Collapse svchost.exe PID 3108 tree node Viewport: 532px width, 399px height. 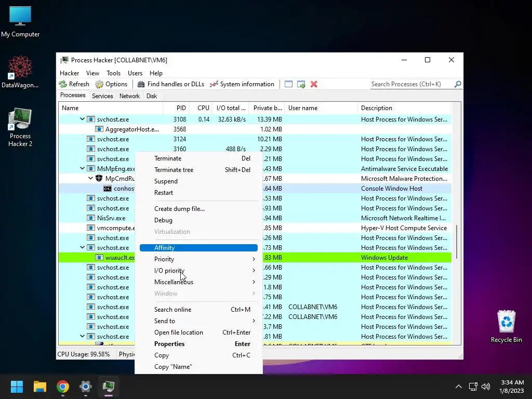82,119
